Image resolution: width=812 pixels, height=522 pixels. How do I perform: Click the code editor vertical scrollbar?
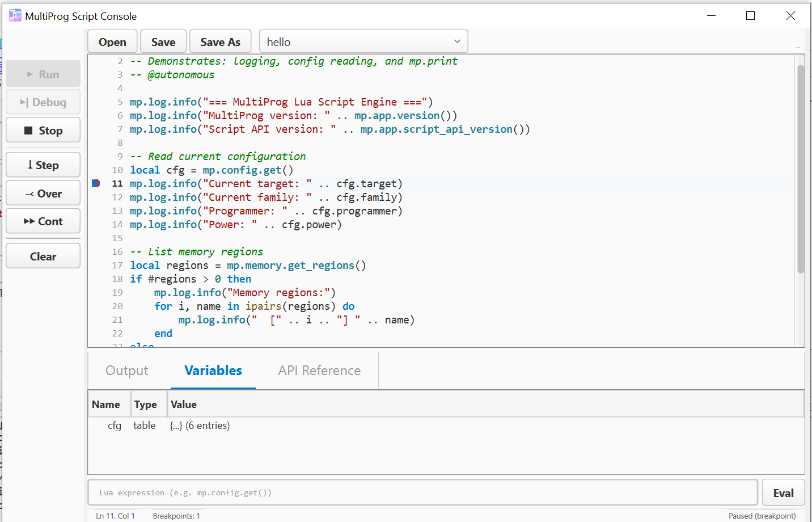click(x=801, y=169)
